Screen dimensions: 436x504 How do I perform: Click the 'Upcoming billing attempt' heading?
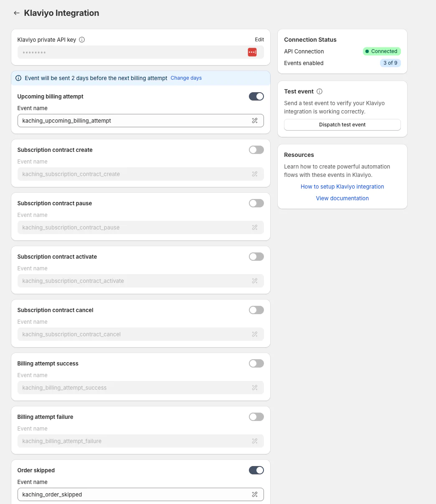[51, 96]
